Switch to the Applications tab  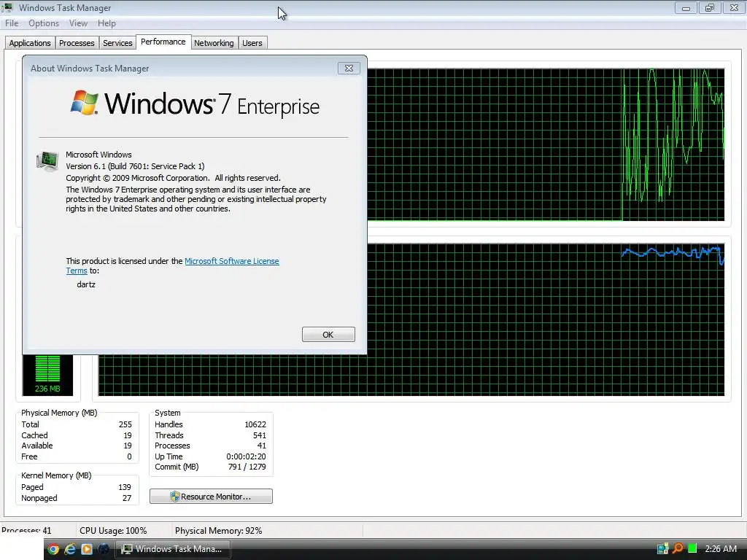coord(29,43)
